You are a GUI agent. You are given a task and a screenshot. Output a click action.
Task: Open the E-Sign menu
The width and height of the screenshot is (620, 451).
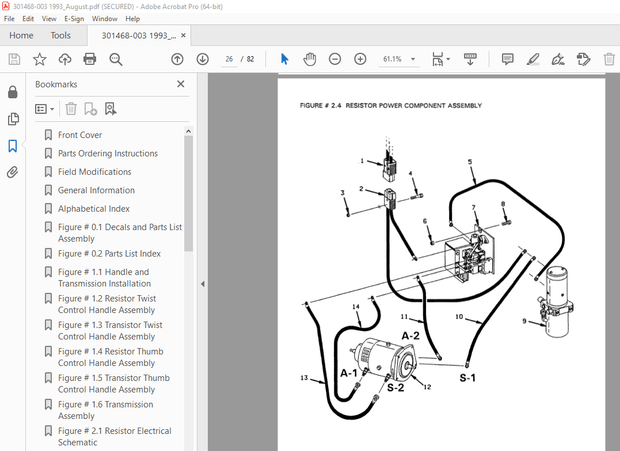(x=74, y=19)
